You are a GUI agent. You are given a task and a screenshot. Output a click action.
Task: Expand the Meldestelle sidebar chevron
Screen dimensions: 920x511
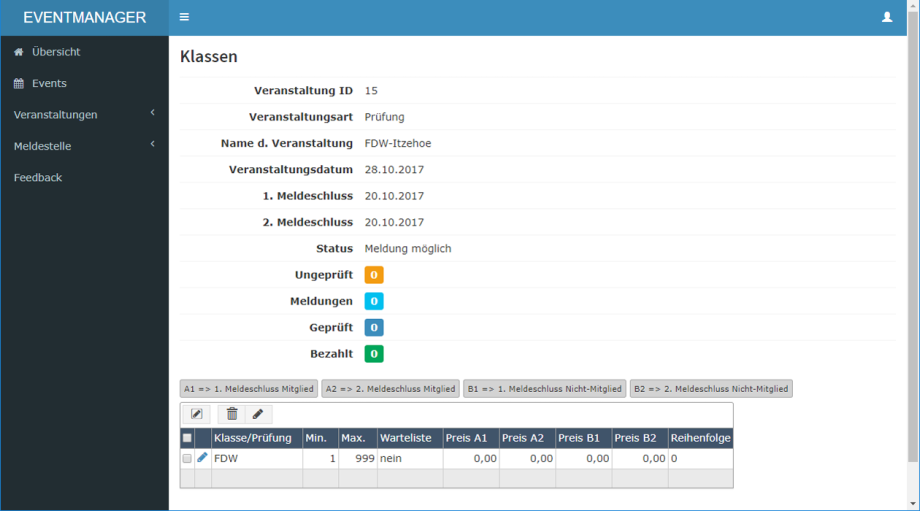pyautogui.click(x=153, y=144)
